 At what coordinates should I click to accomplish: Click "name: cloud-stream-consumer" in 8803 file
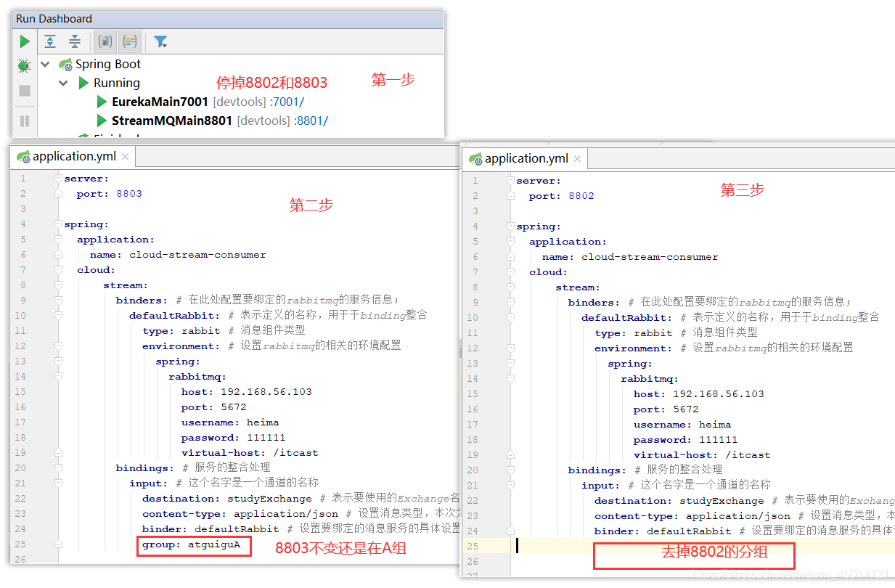point(178,255)
